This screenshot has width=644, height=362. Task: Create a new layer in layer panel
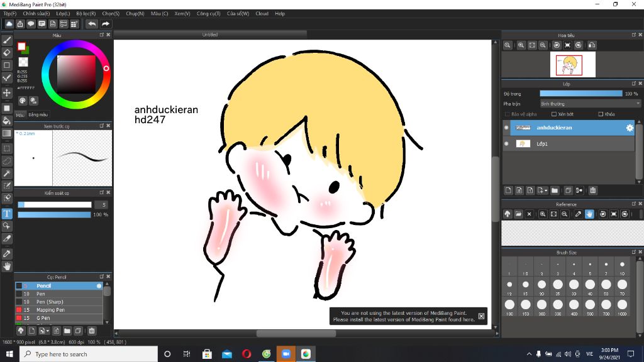point(508,190)
